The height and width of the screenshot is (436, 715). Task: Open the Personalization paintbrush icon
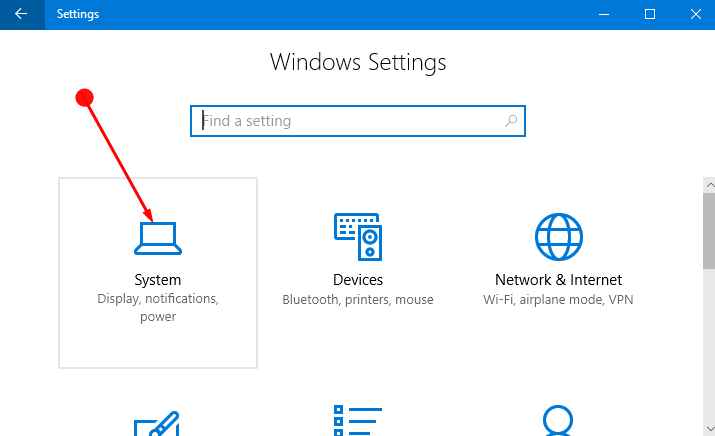click(156, 423)
